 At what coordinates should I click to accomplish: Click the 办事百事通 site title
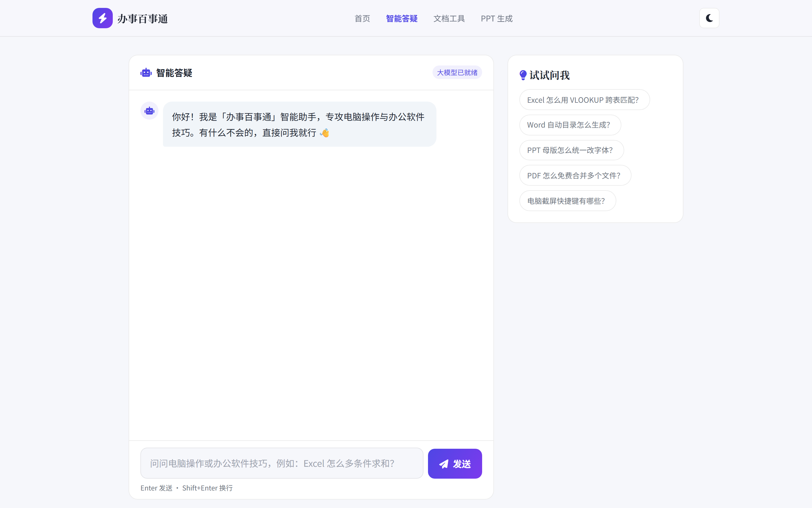pyautogui.click(x=143, y=19)
